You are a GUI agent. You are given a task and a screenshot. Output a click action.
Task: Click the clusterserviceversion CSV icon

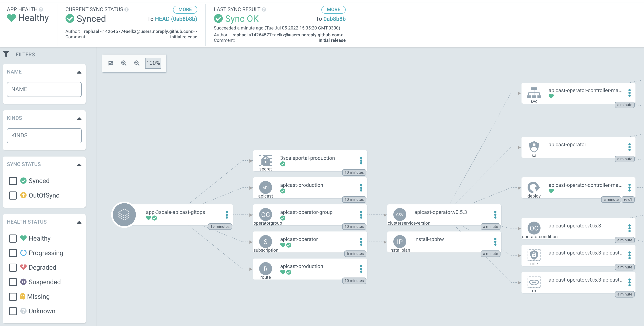pos(399,215)
